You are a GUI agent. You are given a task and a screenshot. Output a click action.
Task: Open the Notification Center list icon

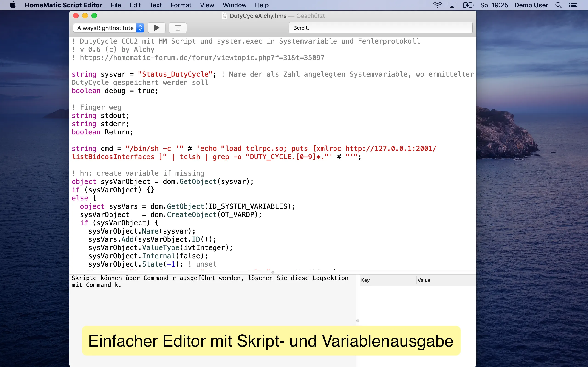(x=573, y=5)
